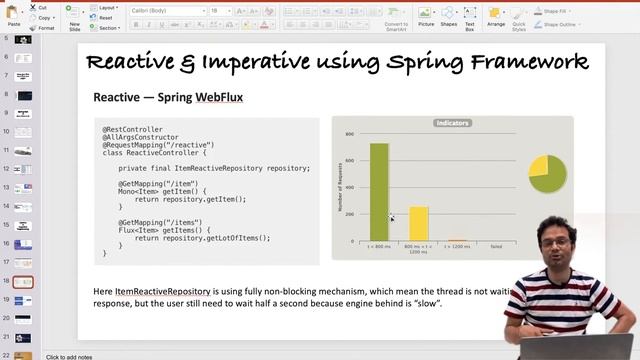The image size is (640, 360).
Task: Decrease the list indent level
Action: click(326, 11)
